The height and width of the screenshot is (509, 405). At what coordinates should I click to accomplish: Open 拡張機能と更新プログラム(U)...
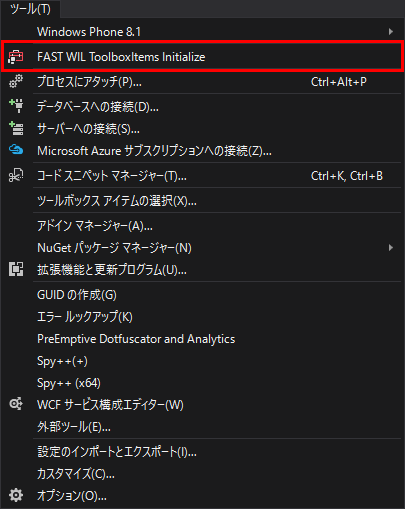pyautogui.click(x=202, y=269)
